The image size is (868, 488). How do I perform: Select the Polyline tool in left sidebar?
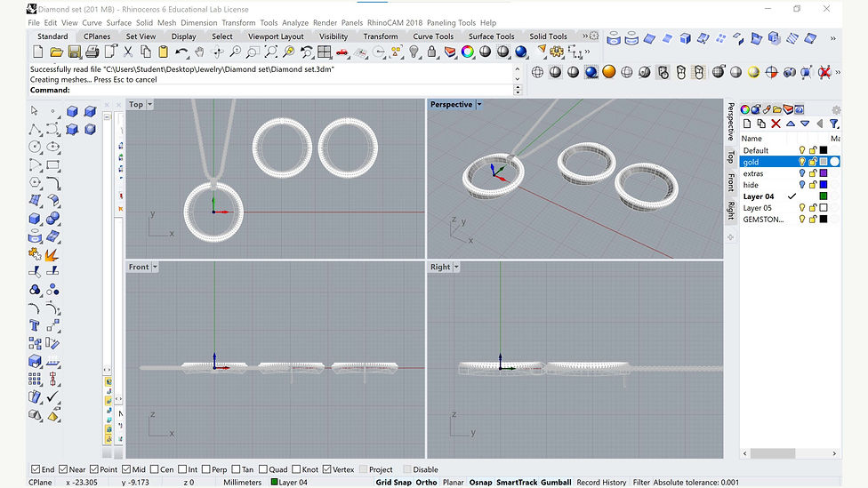[35, 130]
